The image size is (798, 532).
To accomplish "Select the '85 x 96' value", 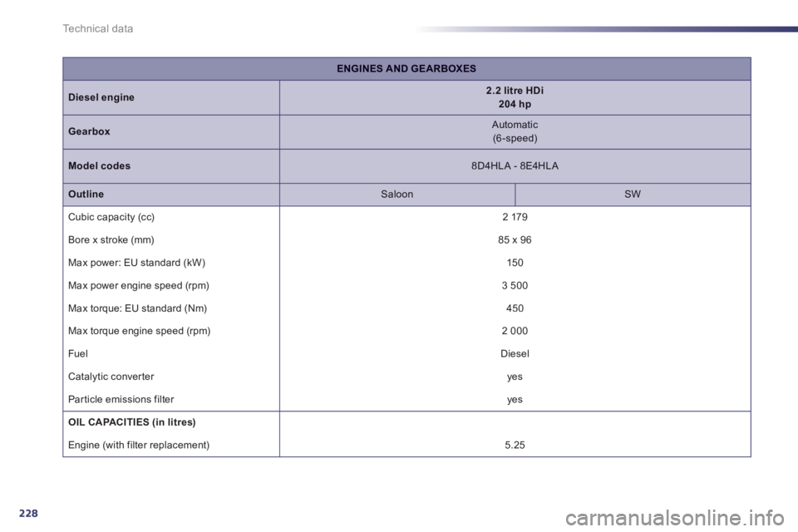I will pos(515,239).
